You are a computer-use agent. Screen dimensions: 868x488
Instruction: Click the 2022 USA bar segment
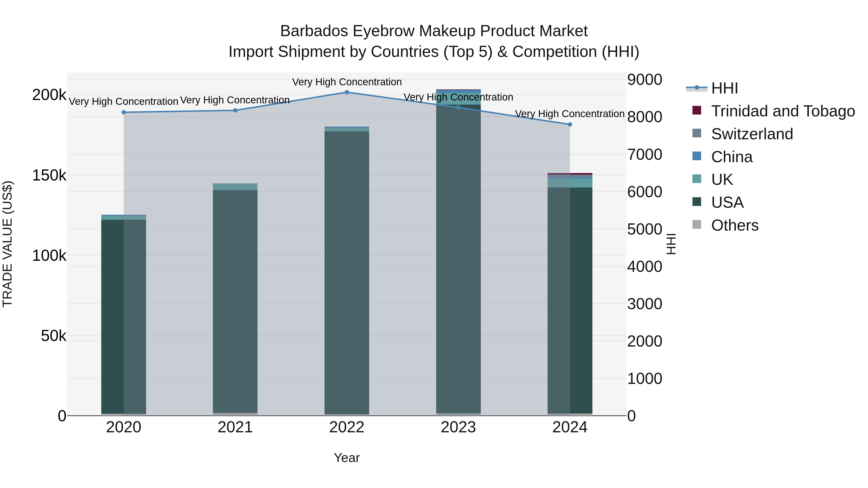click(x=347, y=273)
